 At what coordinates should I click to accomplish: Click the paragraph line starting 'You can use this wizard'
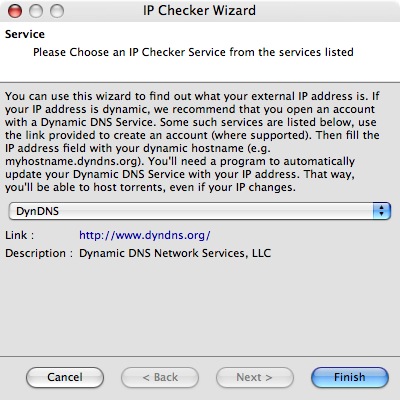click(192, 96)
